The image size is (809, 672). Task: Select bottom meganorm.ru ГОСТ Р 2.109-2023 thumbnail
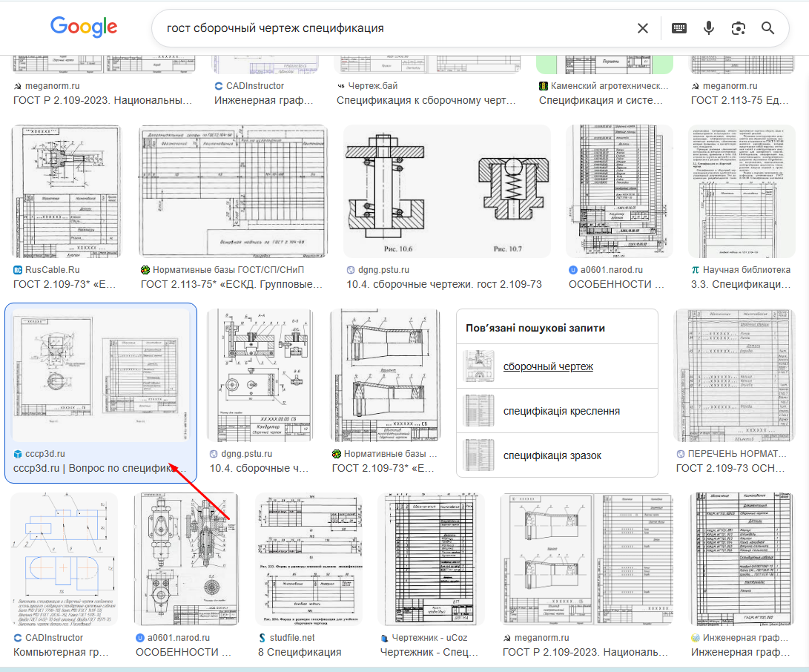coord(587,559)
